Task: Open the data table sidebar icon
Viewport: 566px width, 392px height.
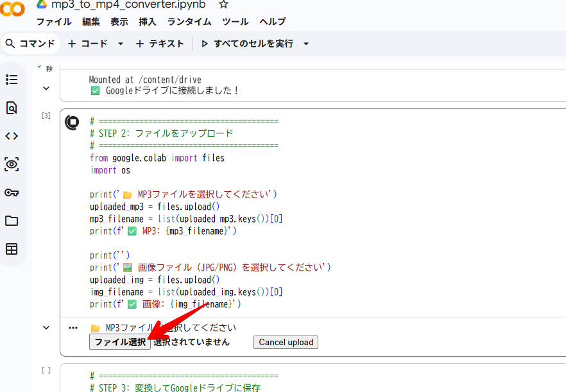Action: [12, 249]
